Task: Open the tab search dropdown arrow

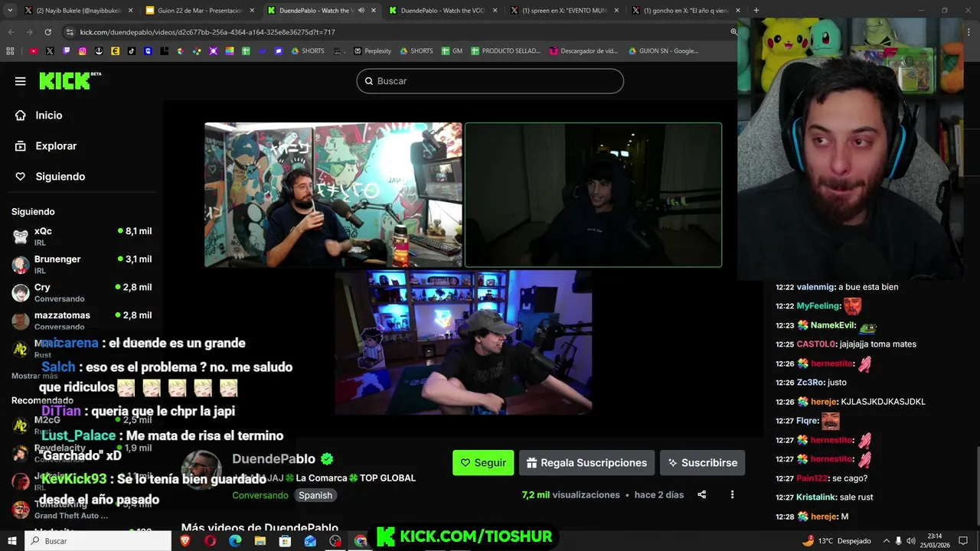Action: click(9, 11)
